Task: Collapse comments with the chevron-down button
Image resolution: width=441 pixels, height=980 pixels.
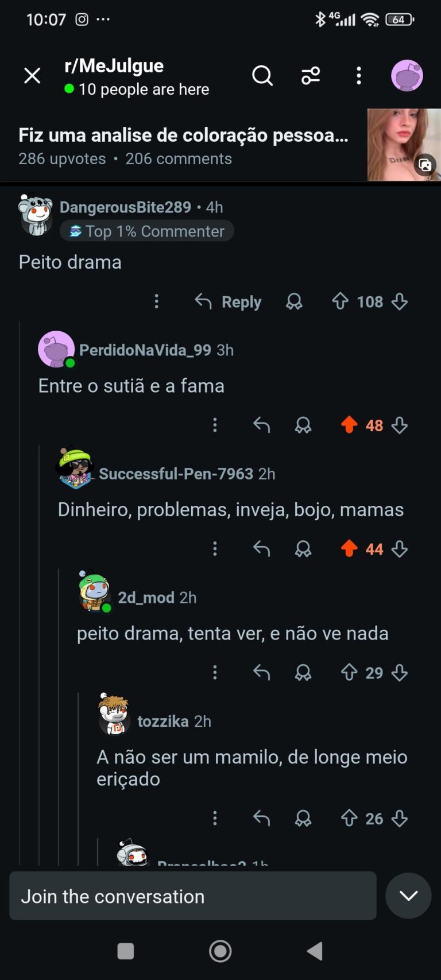Action: (x=408, y=896)
